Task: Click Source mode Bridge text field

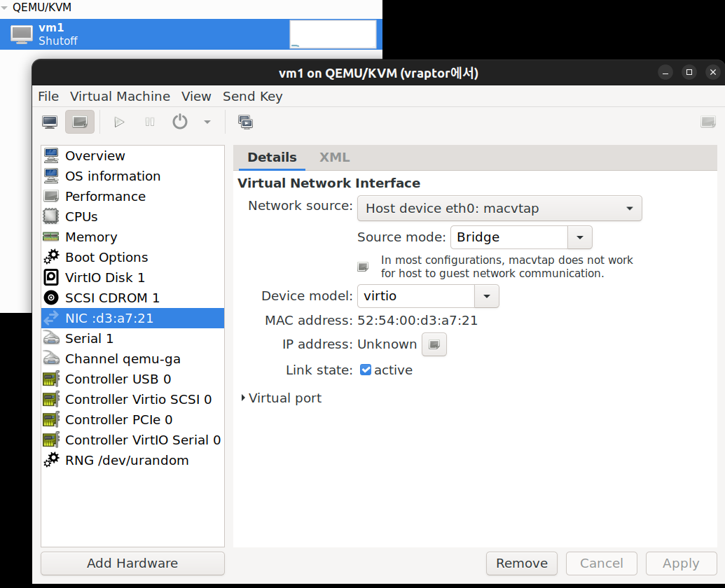Action: pyautogui.click(x=509, y=237)
